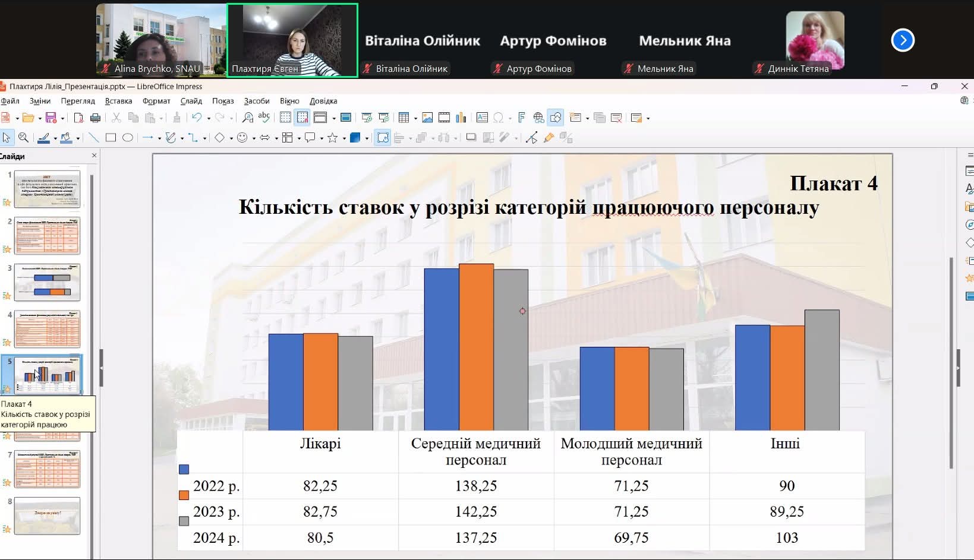Click the Insert Image icon
This screenshot has height=560, width=974.
[427, 118]
